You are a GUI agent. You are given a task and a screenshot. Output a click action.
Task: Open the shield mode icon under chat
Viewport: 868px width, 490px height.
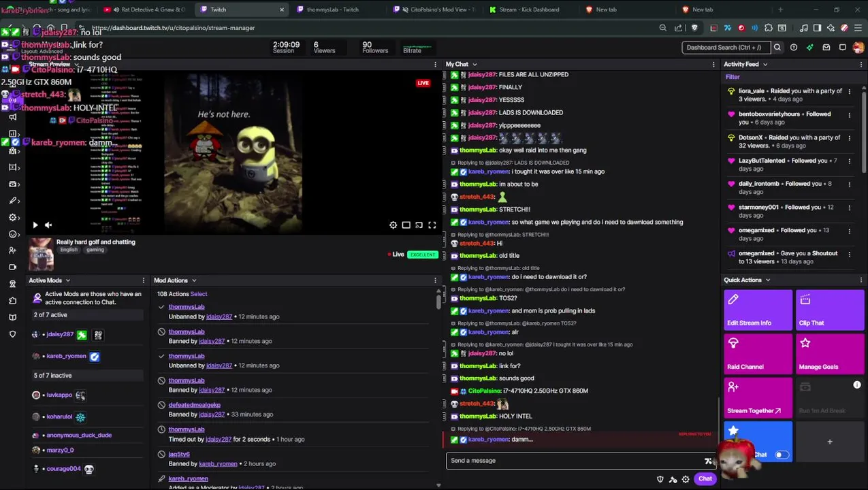[x=660, y=479]
